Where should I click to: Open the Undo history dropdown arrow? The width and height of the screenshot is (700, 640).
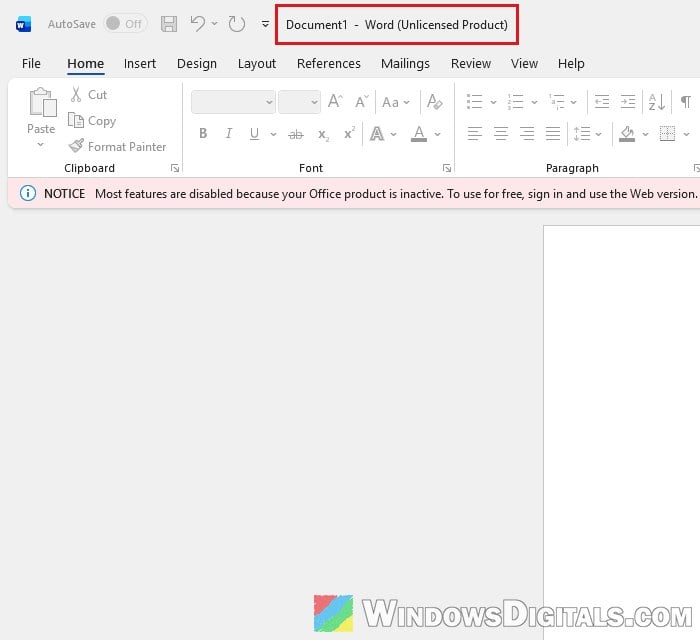(x=215, y=23)
